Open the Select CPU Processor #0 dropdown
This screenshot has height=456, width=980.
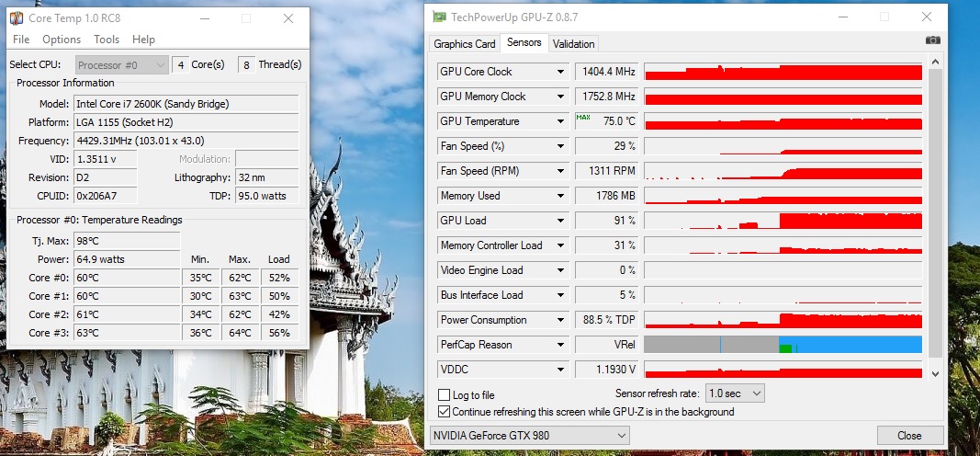tap(122, 65)
